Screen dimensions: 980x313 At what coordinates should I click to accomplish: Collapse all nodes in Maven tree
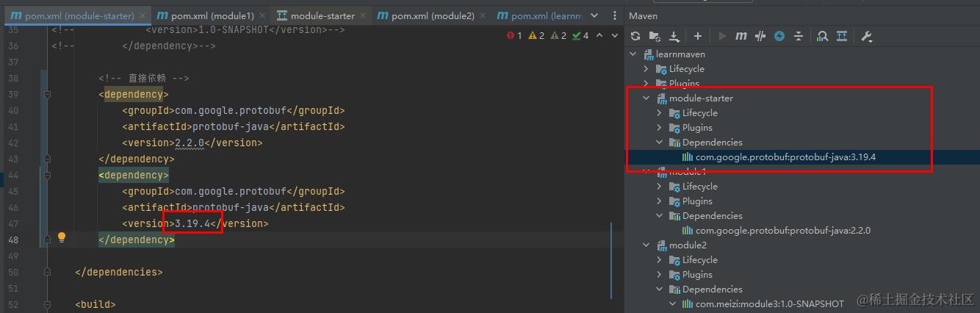(x=799, y=36)
